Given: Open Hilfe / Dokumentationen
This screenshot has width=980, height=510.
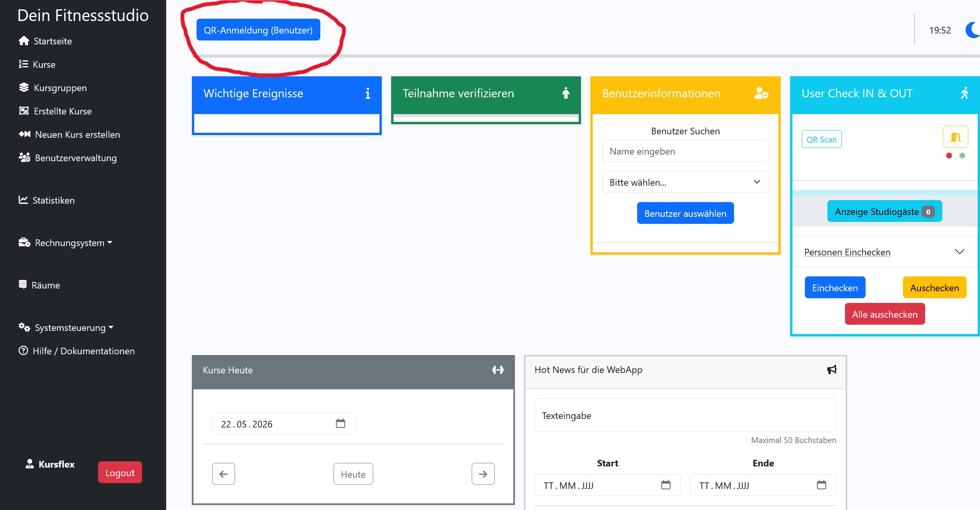Looking at the screenshot, I should pos(84,351).
